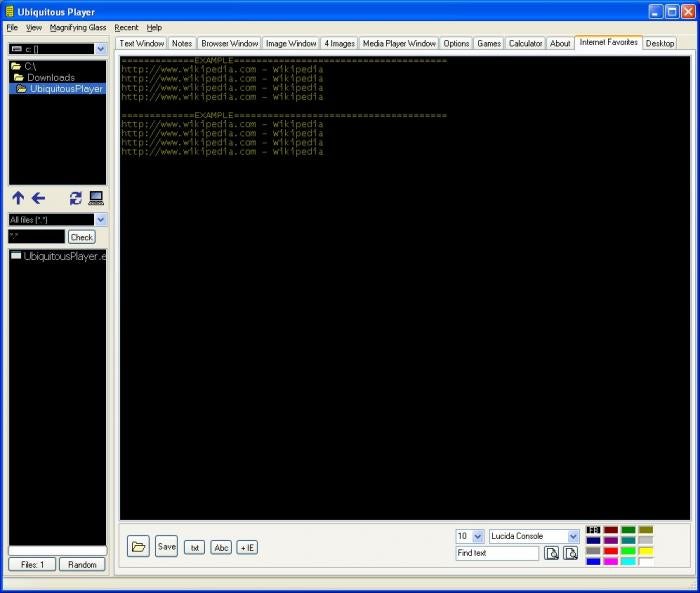Click the Ubiquitous Player title bar icon
Image resolution: width=700 pixels, height=593 pixels.
point(10,11)
